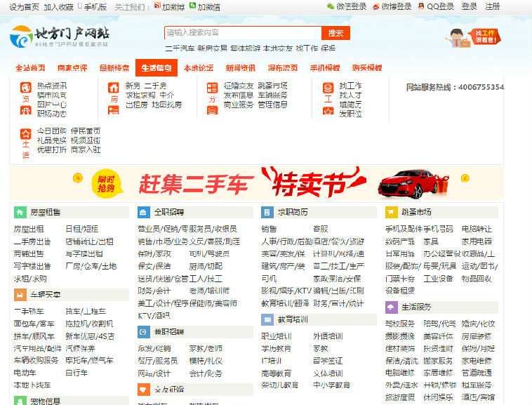Open the 新闻资讯 nav tab
This screenshot has height=405, width=532.
pyautogui.click(x=241, y=68)
